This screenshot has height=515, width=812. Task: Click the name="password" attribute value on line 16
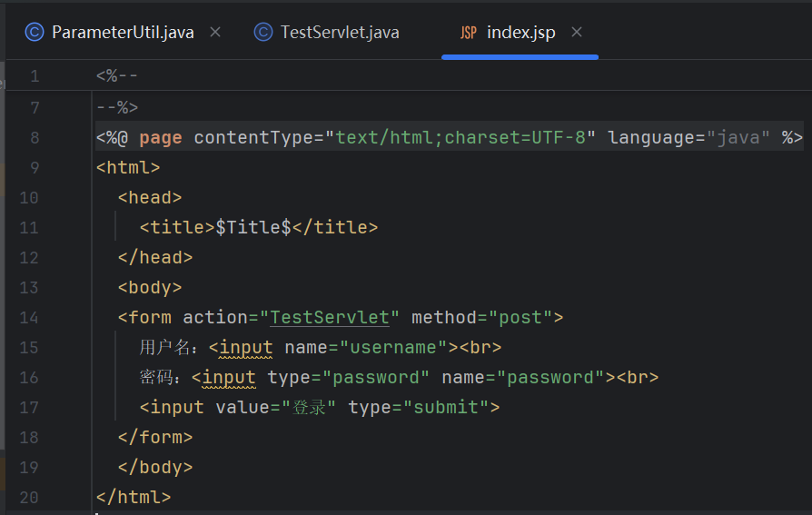coord(550,377)
